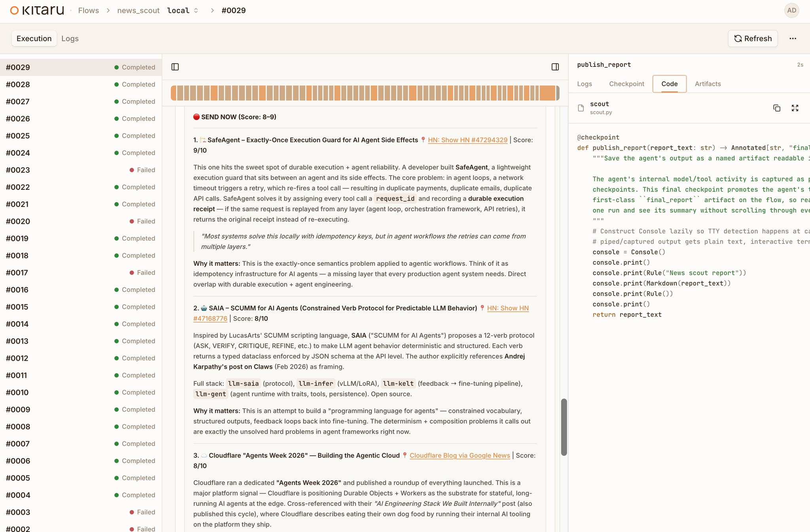Viewport: 810px width, 532px height.
Task: Open the three-dot more options menu
Action: tap(793, 38)
